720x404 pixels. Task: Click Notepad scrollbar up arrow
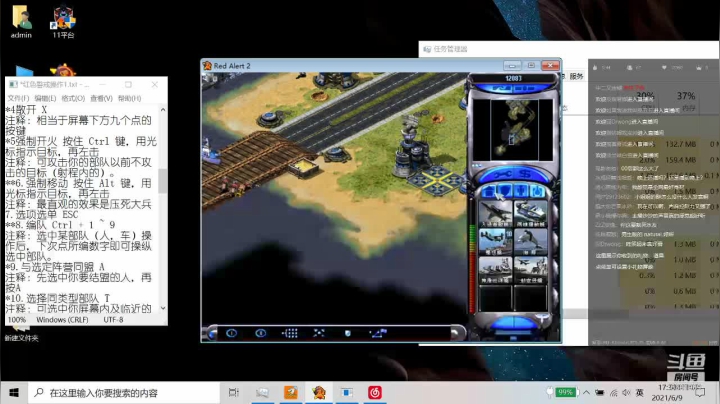point(163,110)
